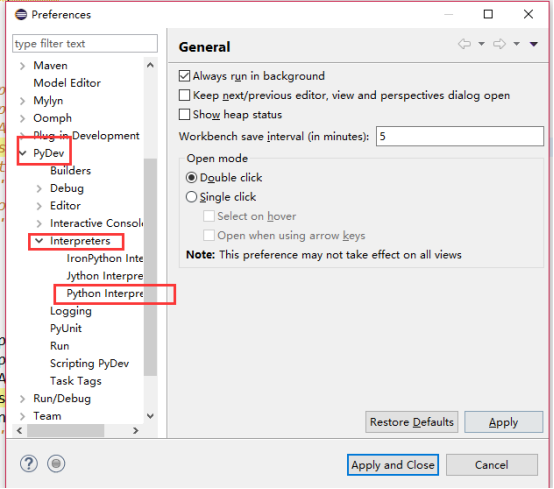
Task: Maximize the Preferences window
Action: pyautogui.click(x=488, y=14)
